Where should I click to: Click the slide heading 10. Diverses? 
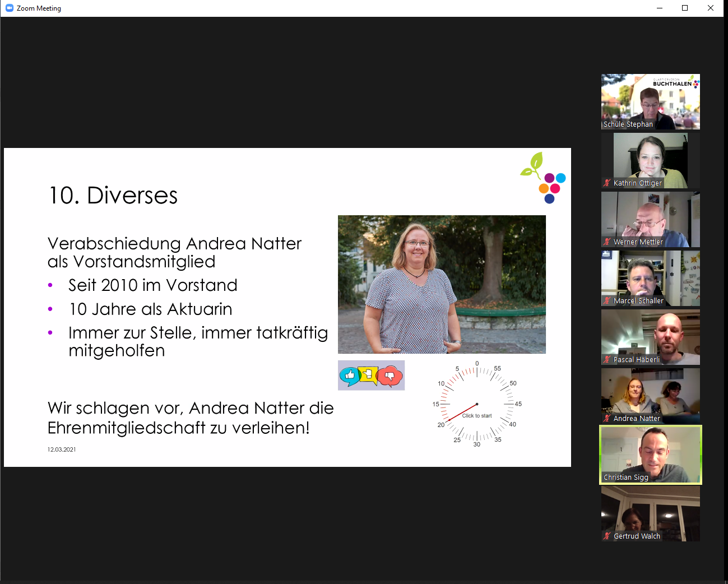pyautogui.click(x=113, y=196)
